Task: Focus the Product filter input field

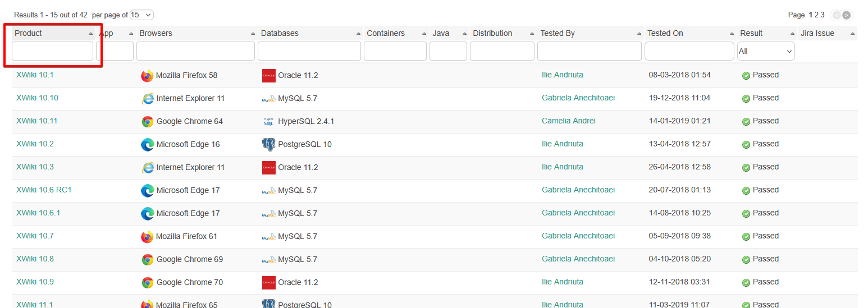Action: click(x=52, y=51)
